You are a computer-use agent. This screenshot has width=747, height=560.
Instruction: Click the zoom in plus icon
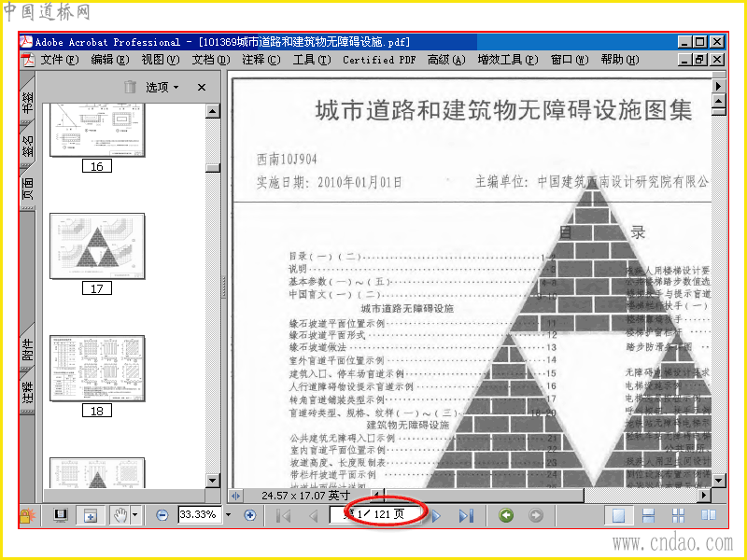(x=249, y=515)
